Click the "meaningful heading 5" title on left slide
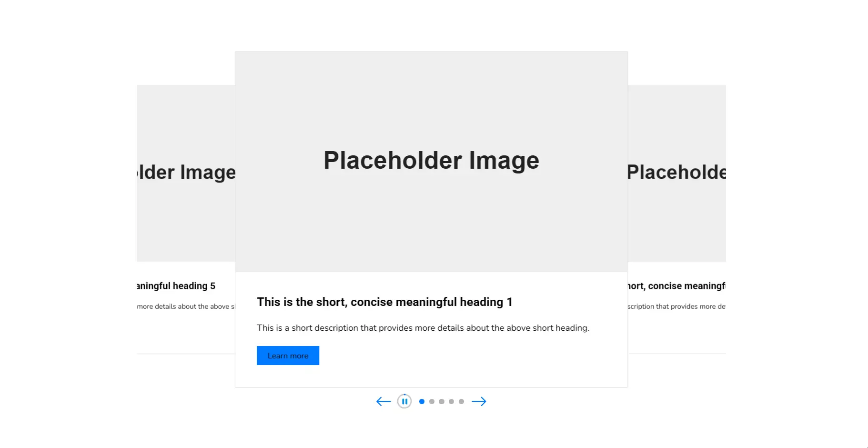The height and width of the screenshot is (448, 868). [x=176, y=286]
